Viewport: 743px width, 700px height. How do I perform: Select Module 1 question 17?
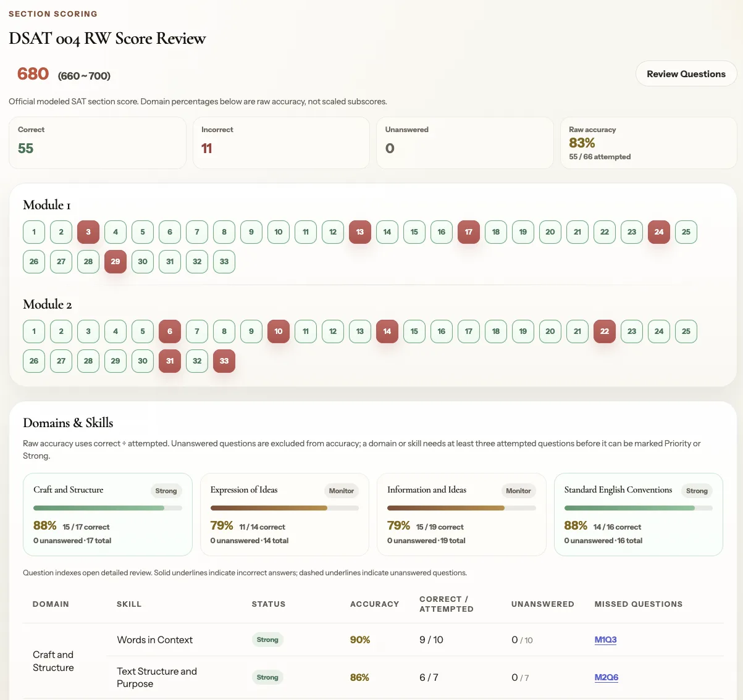pyautogui.click(x=469, y=232)
